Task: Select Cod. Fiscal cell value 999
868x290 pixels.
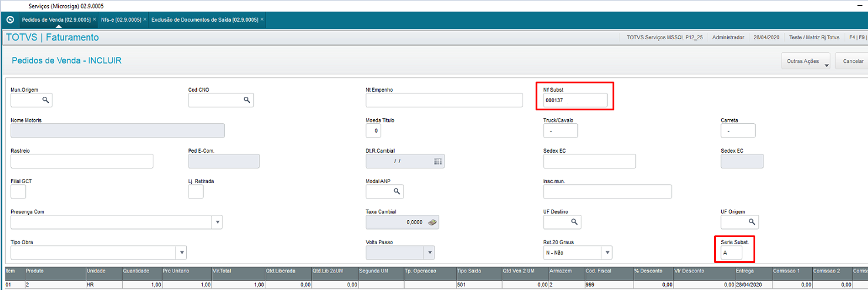Action: (608, 284)
